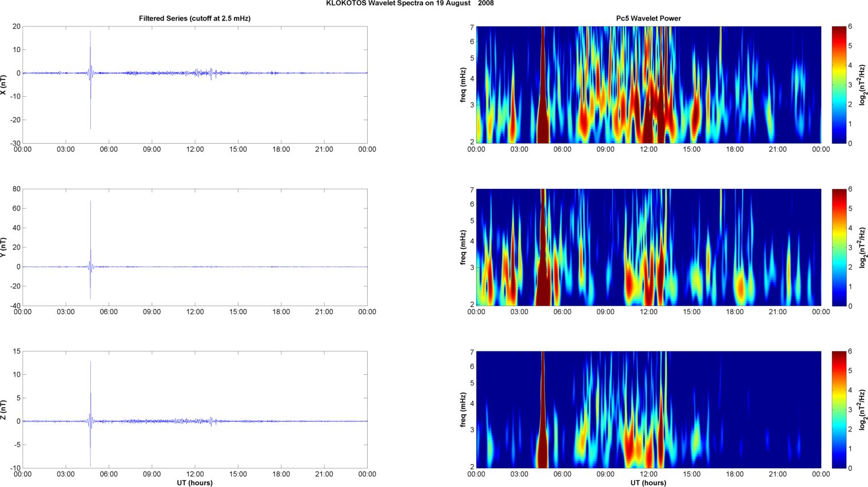This screenshot has height=487, width=868.
Task: Click freq (mHz) label of middle wavelet plot
Action: point(464,247)
